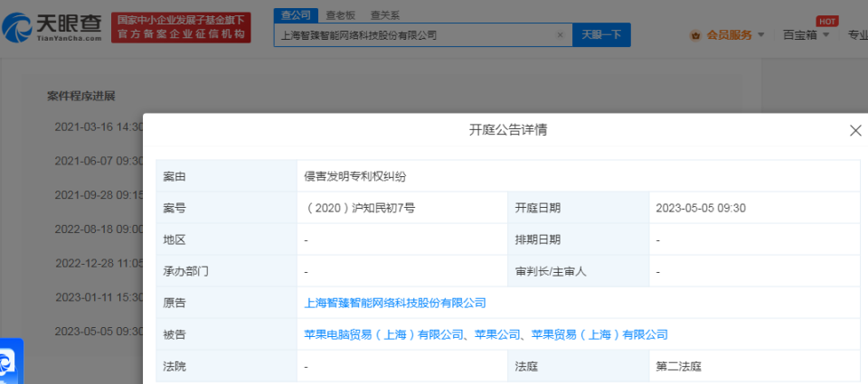Open plaintiff 上海智臻智能网络科技股份有限公司 link
Viewport: 868px width, 384px height.
[x=395, y=303]
